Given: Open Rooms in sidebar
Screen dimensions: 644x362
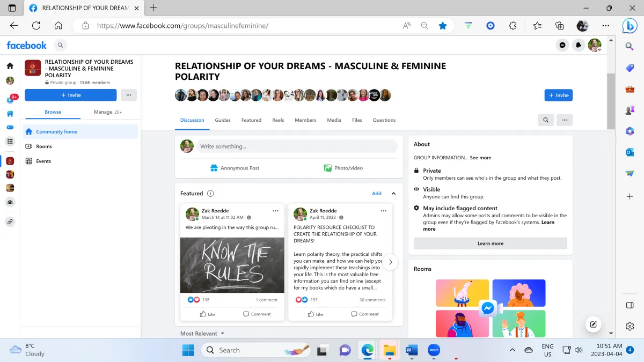Looking at the screenshot, I should [x=80, y=146].
